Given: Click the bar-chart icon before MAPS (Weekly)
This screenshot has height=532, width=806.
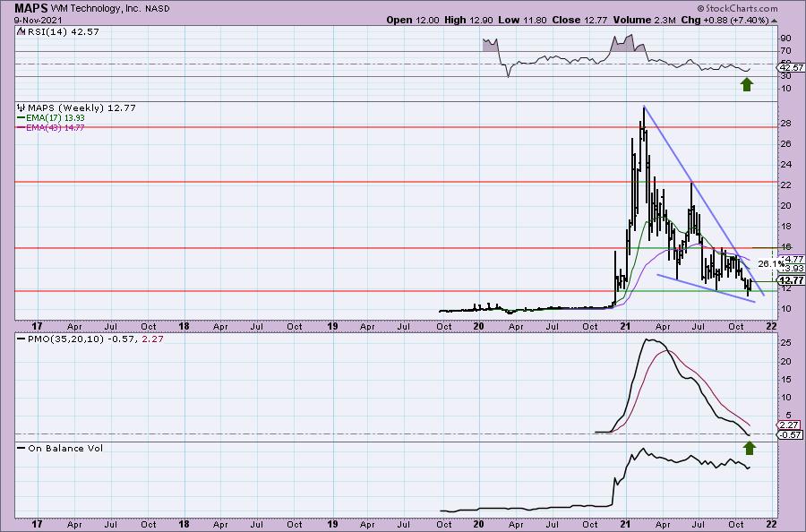Looking at the screenshot, I should tap(21, 107).
